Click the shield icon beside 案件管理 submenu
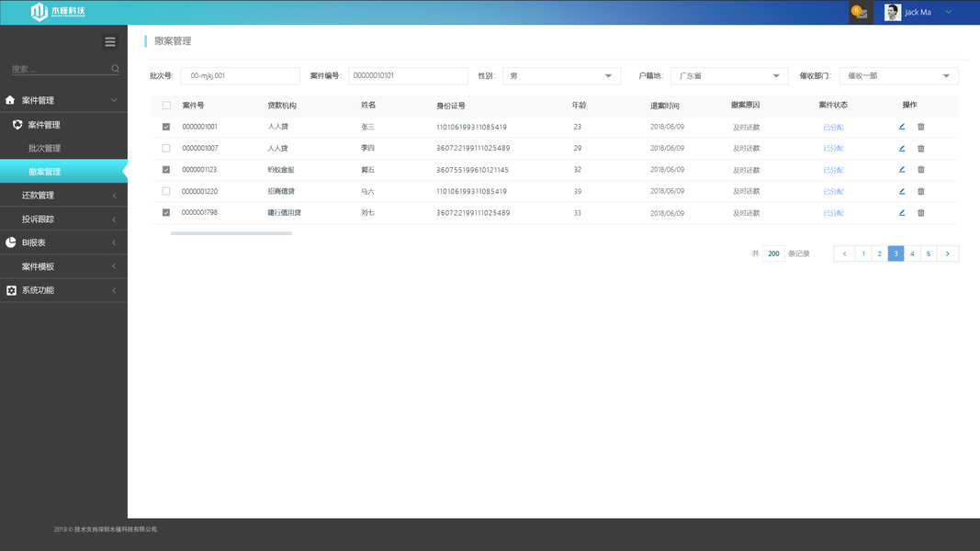Image resolution: width=980 pixels, height=551 pixels. pyautogui.click(x=17, y=125)
